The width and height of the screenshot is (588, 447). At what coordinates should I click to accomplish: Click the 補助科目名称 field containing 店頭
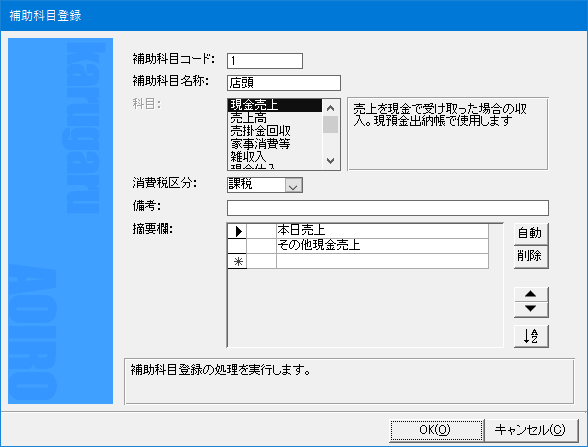pos(284,83)
